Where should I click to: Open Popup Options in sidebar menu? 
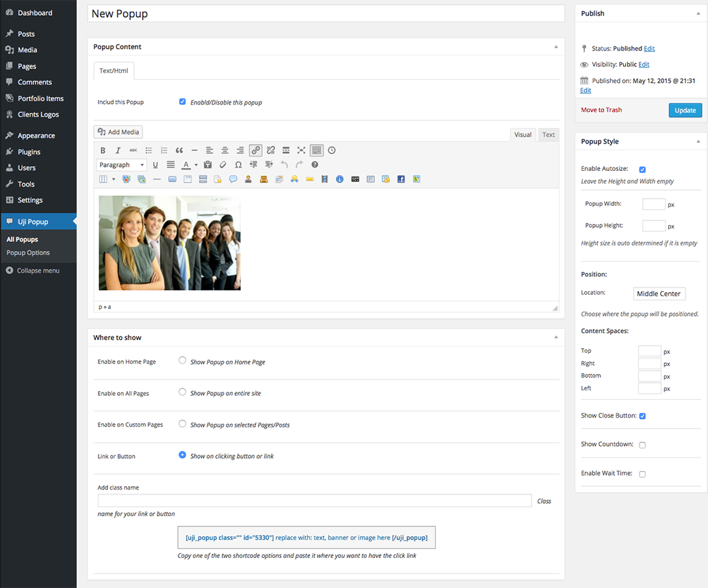click(x=28, y=253)
